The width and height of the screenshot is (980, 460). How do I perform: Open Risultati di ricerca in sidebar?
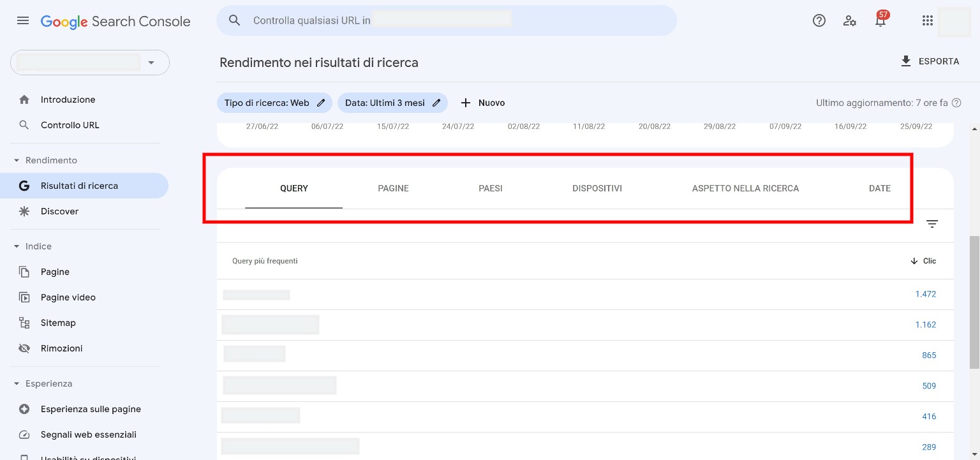point(84,186)
